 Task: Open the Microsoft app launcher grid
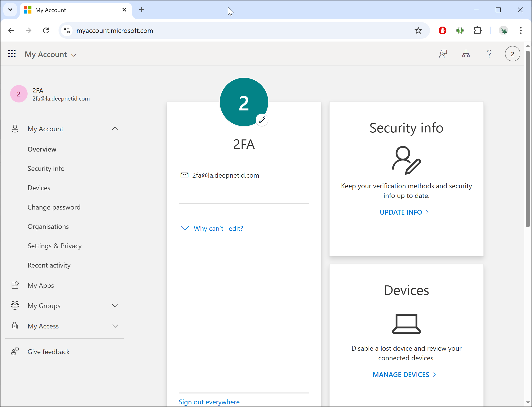tap(12, 54)
